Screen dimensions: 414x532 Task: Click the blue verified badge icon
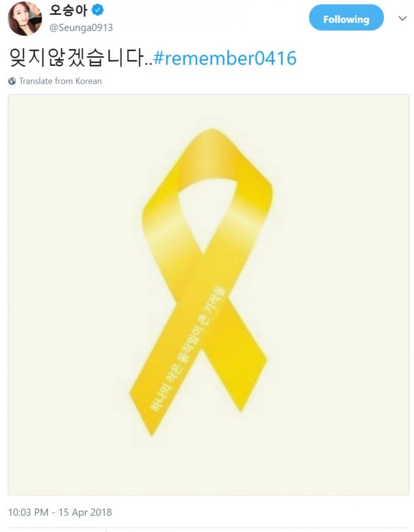click(98, 10)
